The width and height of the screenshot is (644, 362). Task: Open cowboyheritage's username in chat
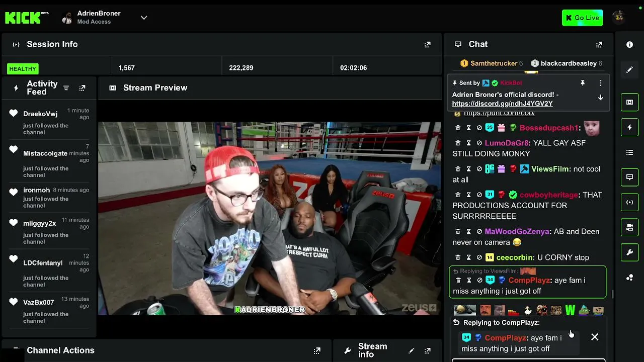click(x=549, y=195)
